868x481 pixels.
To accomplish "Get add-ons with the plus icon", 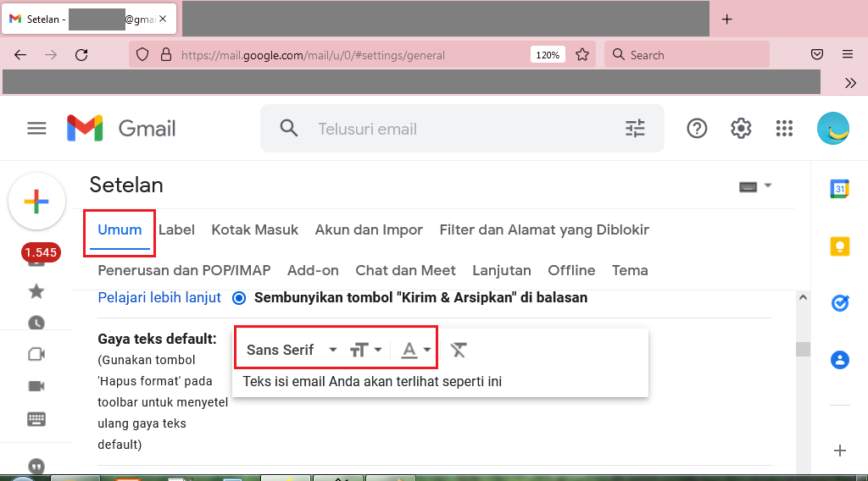I will (x=840, y=451).
